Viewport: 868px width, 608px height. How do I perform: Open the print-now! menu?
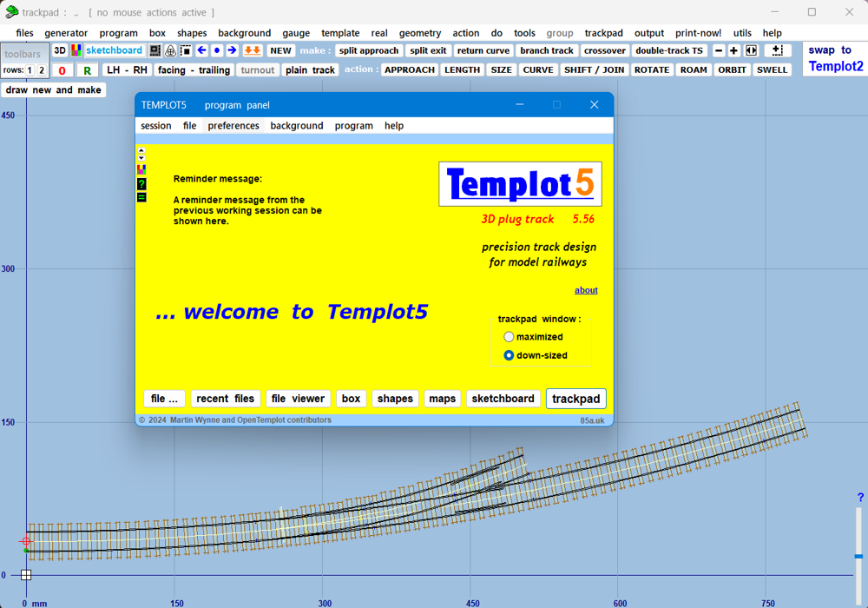(x=698, y=33)
